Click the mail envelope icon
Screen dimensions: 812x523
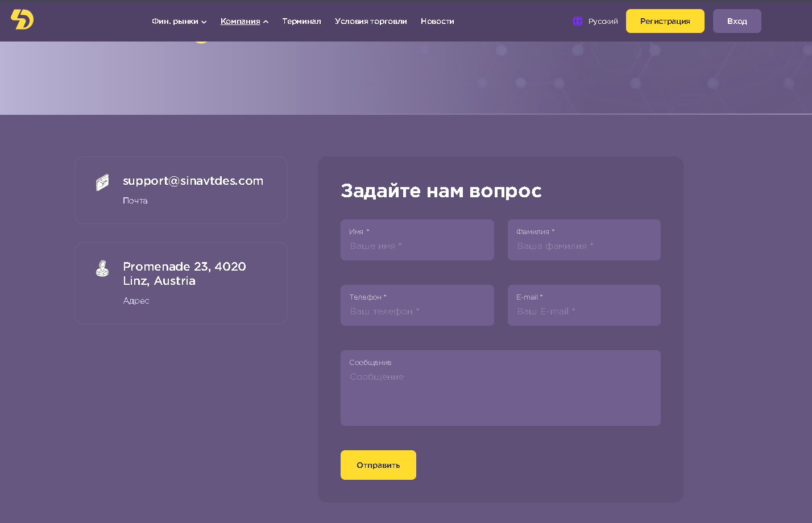[102, 182]
